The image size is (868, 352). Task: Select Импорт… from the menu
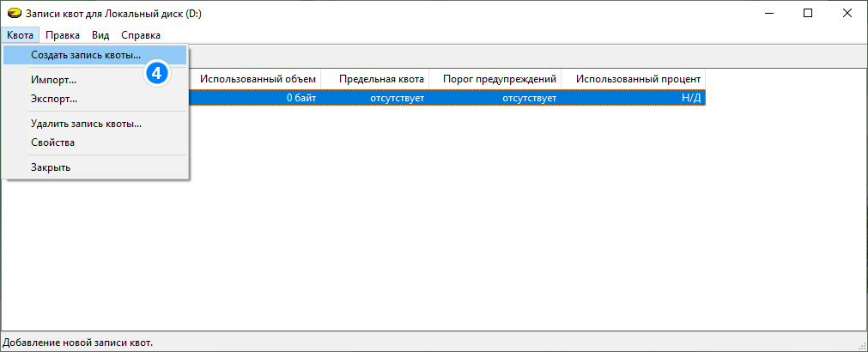pyautogui.click(x=94, y=80)
